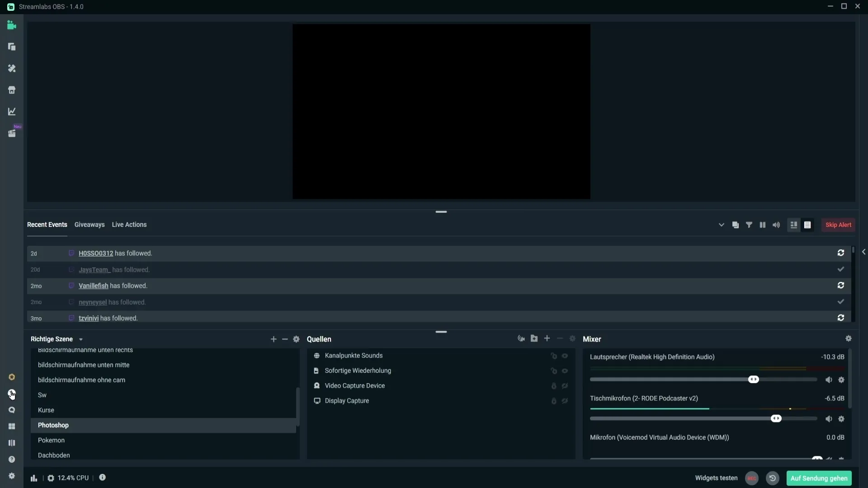Open performance stats bar chart icon
Image resolution: width=868 pixels, height=488 pixels.
pos(34,478)
